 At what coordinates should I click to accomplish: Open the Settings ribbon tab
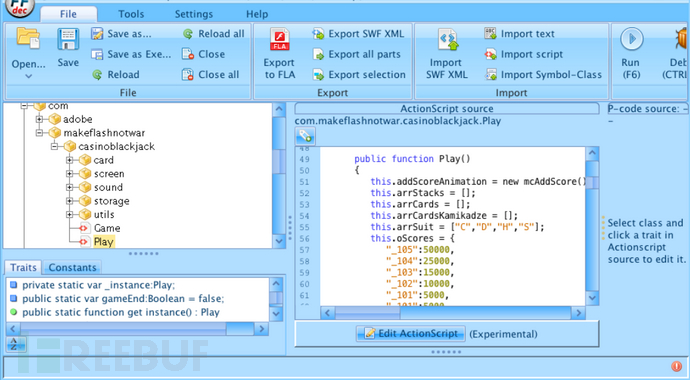click(194, 14)
